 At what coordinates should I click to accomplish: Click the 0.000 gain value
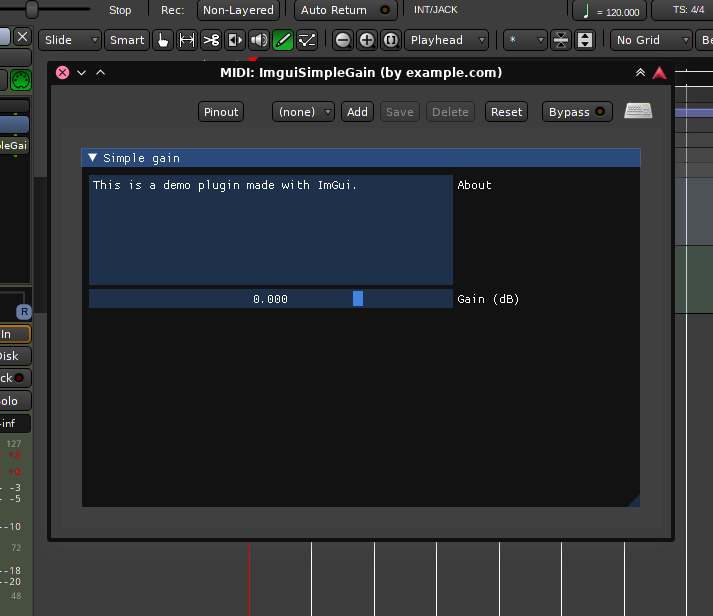pos(270,299)
